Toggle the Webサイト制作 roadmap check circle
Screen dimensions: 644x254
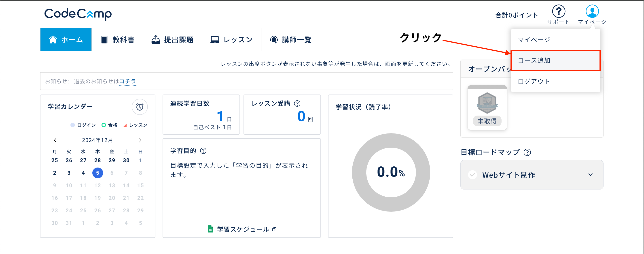coord(472,174)
